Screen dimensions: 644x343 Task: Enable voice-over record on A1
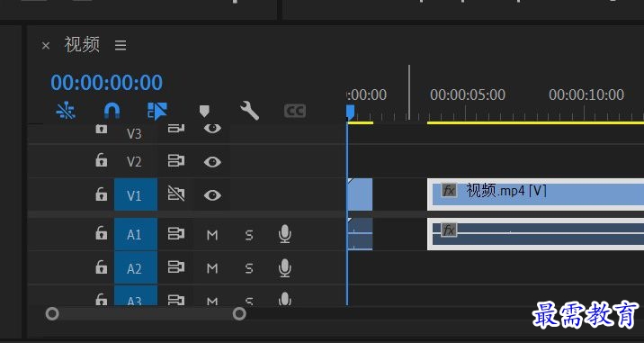(284, 234)
